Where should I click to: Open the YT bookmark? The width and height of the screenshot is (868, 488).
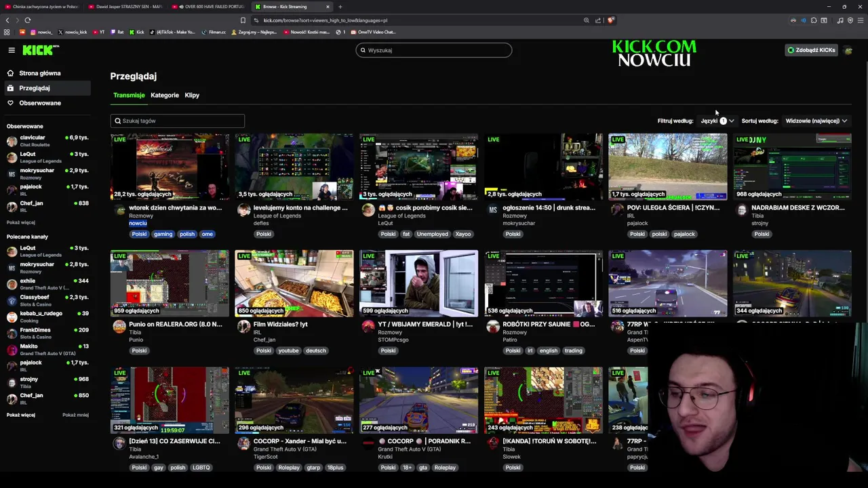tap(98, 32)
